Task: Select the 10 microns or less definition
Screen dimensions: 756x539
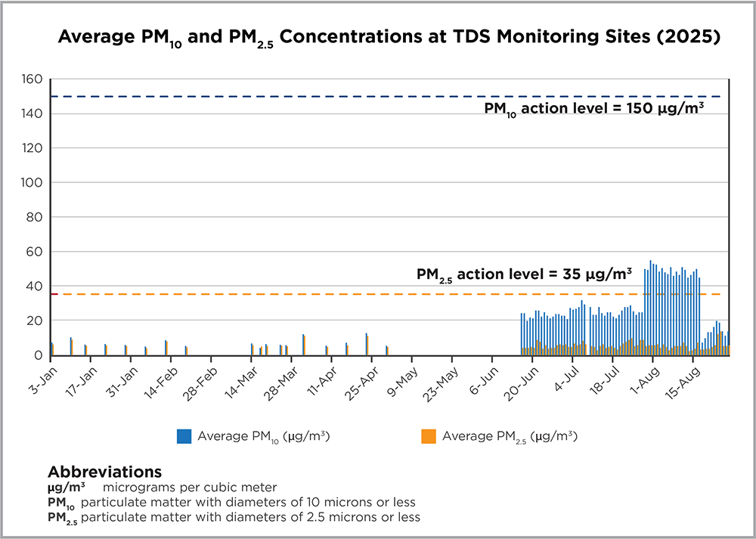Action: (x=248, y=503)
